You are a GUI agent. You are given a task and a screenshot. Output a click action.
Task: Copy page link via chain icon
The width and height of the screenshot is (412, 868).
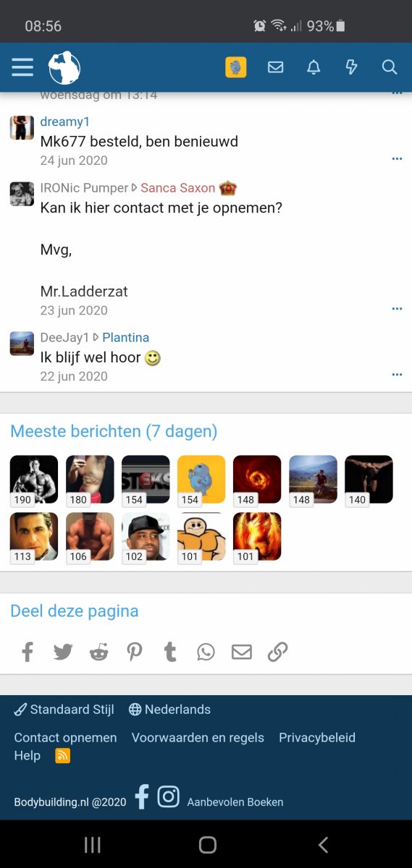click(277, 652)
